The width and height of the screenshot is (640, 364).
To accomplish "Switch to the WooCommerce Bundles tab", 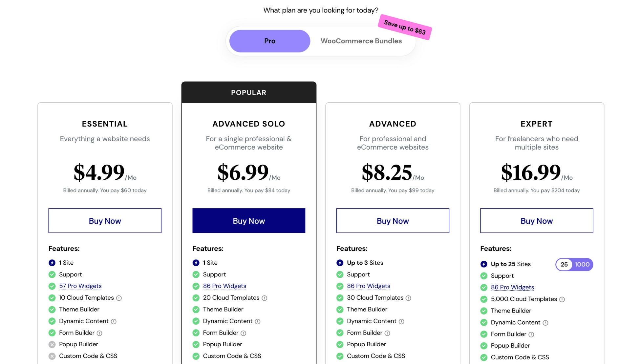I will point(361,41).
